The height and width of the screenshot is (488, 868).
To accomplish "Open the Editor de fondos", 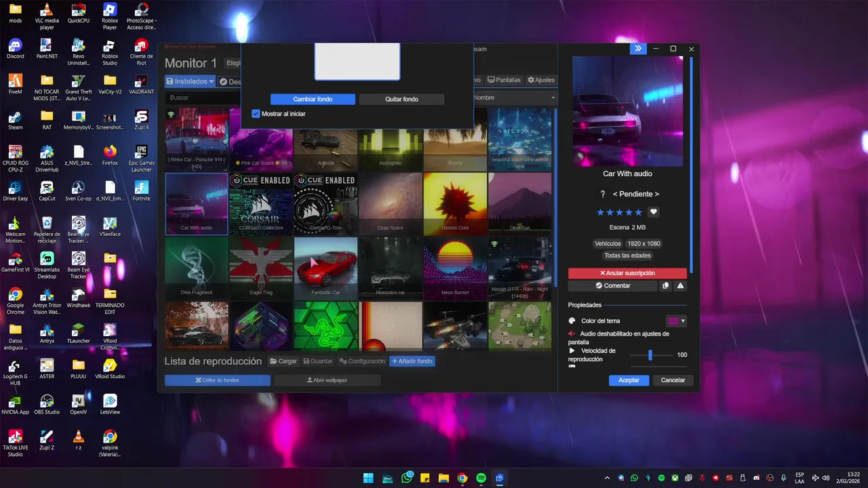I will (217, 380).
